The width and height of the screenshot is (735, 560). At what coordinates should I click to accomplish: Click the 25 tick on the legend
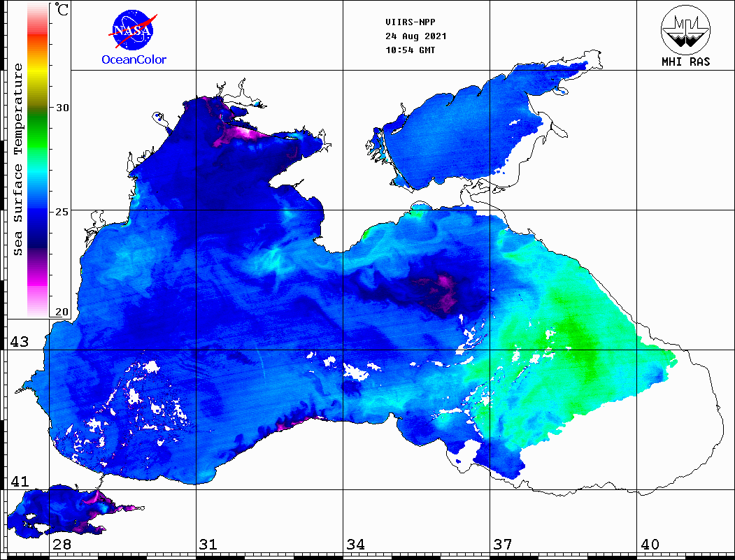click(62, 212)
